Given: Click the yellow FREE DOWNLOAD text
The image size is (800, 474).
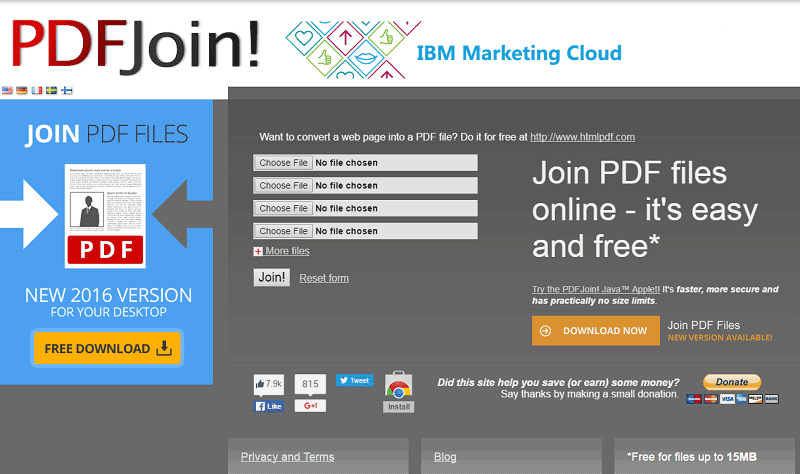Looking at the screenshot, I should tap(97, 348).
